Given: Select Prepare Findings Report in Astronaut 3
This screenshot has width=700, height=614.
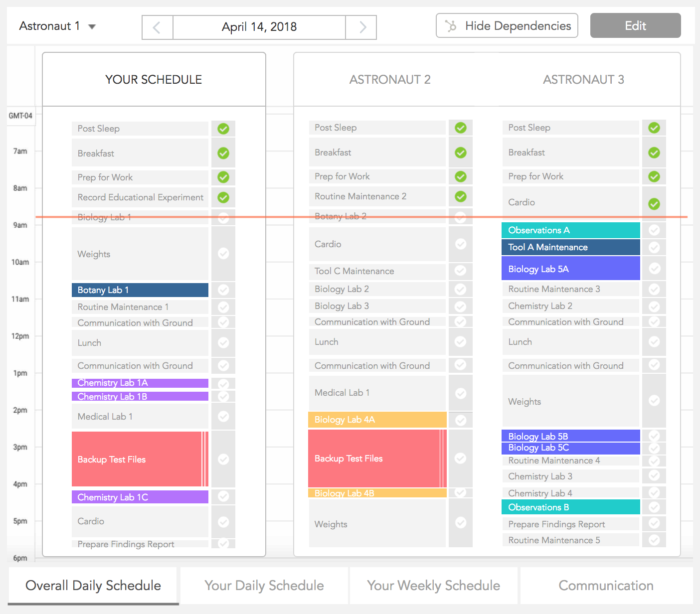Looking at the screenshot, I should coord(571,524).
